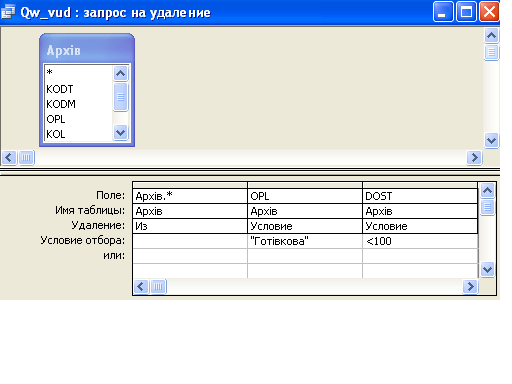Click up arrow of table pane scrollbar

491,35
